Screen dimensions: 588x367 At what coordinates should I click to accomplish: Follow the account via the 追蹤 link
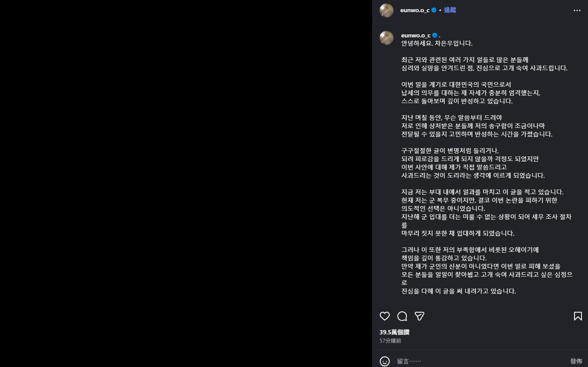(450, 10)
